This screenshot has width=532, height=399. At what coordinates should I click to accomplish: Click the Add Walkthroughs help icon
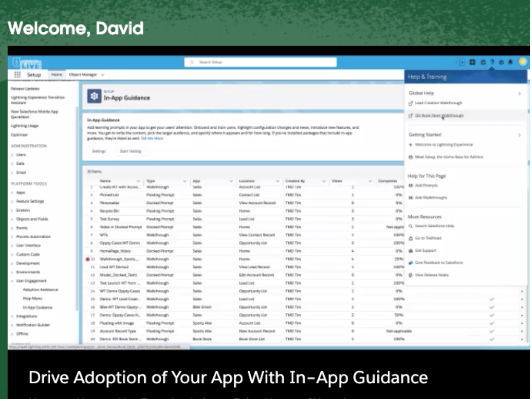coord(410,198)
